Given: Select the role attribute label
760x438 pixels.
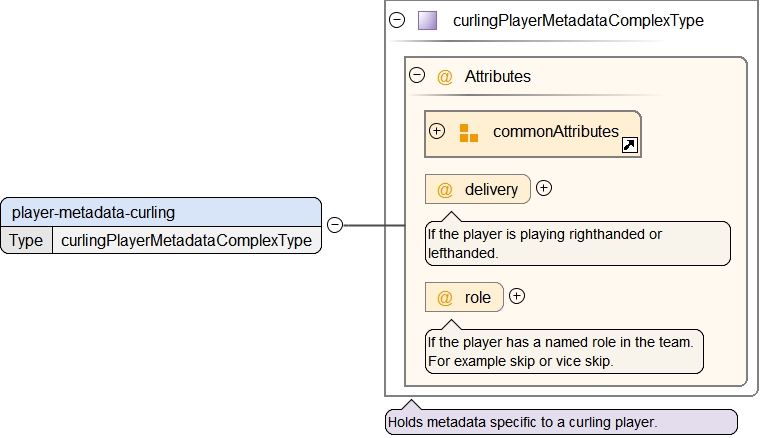Looking at the screenshot, I should (478, 298).
